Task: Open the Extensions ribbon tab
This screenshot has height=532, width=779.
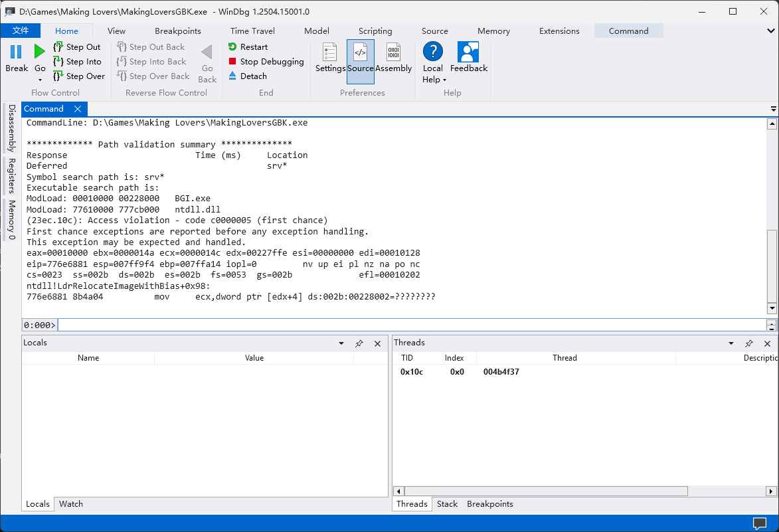Action: click(x=559, y=31)
